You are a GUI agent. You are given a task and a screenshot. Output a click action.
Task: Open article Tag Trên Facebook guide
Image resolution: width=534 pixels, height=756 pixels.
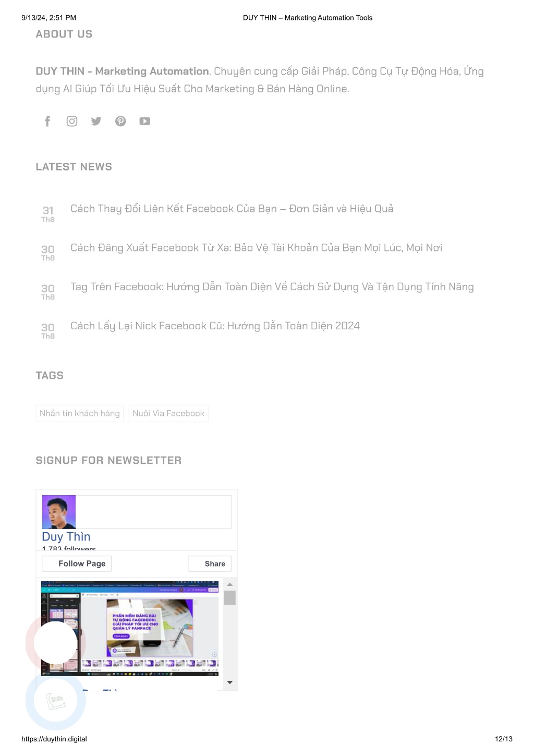pos(272,287)
